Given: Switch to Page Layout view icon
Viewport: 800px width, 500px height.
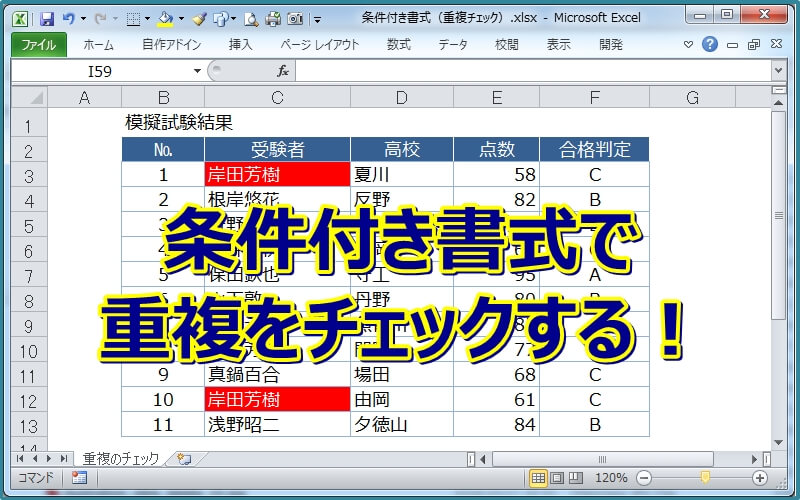Looking at the screenshot, I should tap(557, 478).
